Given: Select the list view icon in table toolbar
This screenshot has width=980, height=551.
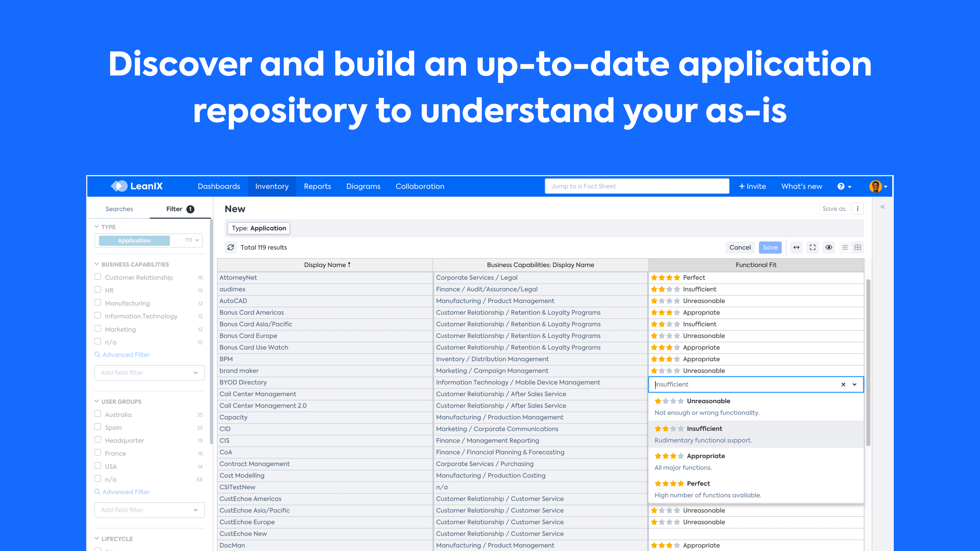Looking at the screenshot, I should click(845, 247).
